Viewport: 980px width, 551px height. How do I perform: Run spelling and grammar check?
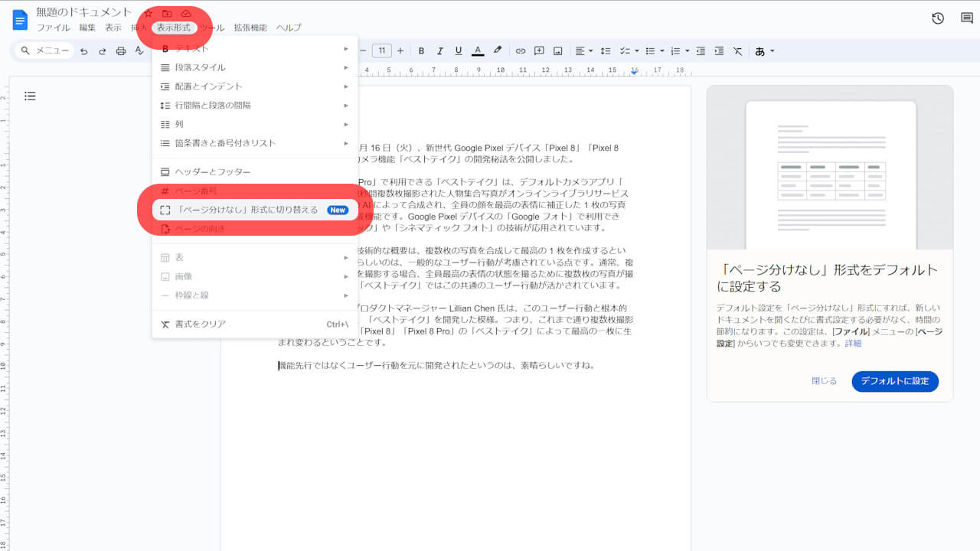click(x=139, y=51)
